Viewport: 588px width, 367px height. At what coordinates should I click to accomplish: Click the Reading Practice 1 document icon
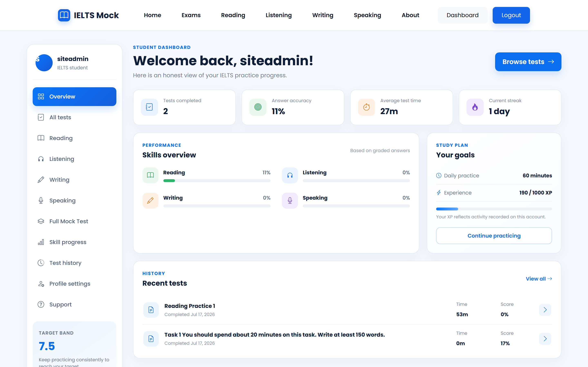click(151, 310)
